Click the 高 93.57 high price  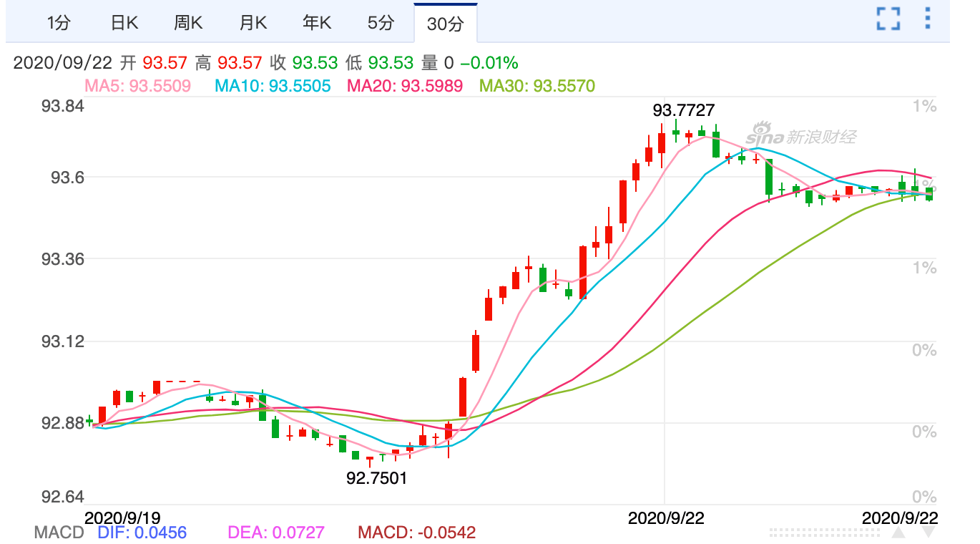pos(229,63)
